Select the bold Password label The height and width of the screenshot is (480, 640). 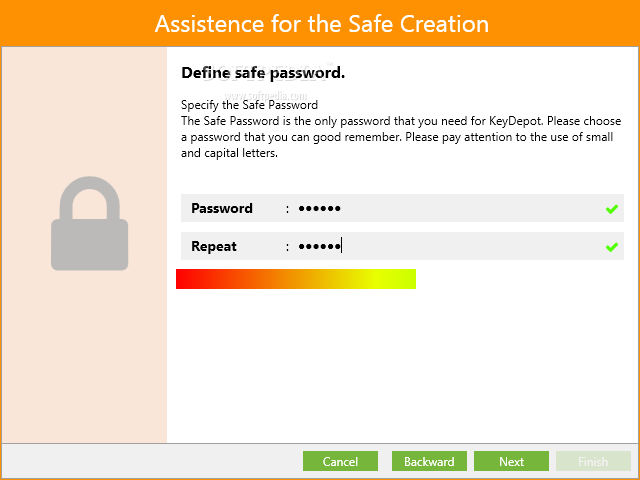(x=222, y=209)
